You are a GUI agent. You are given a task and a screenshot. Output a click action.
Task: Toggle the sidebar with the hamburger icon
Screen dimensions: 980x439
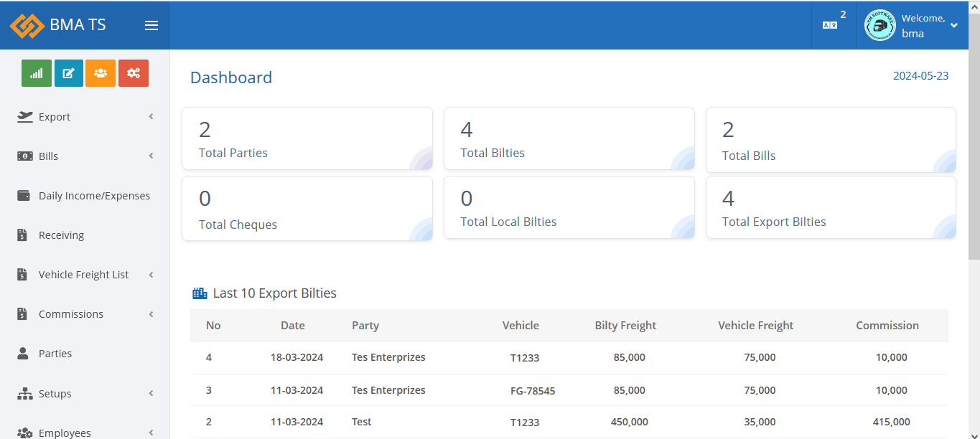151,26
